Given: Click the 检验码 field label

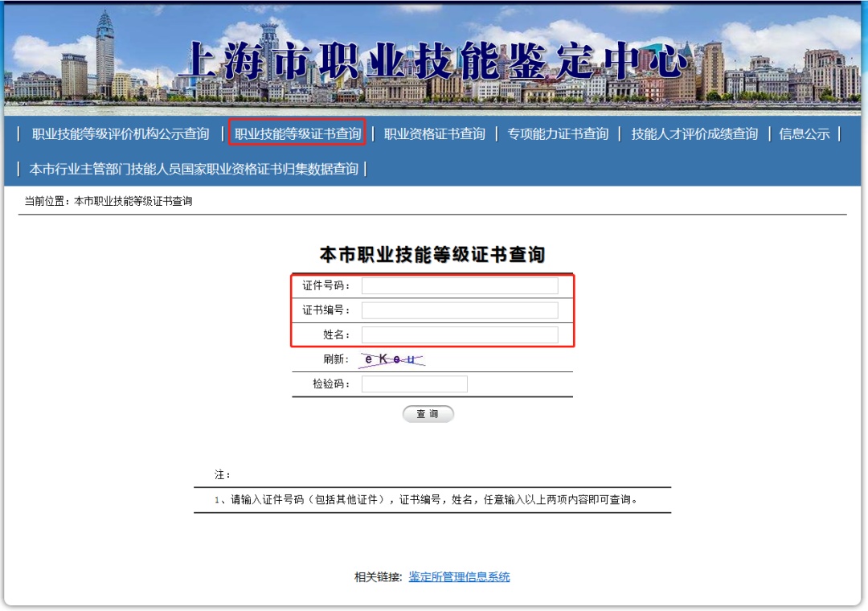Looking at the screenshot, I should tap(331, 384).
